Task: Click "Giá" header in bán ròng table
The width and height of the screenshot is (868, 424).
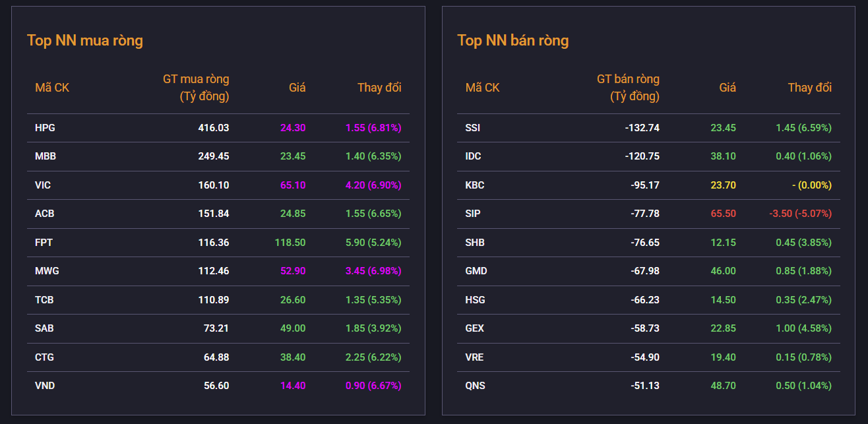Action: (x=728, y=88)
